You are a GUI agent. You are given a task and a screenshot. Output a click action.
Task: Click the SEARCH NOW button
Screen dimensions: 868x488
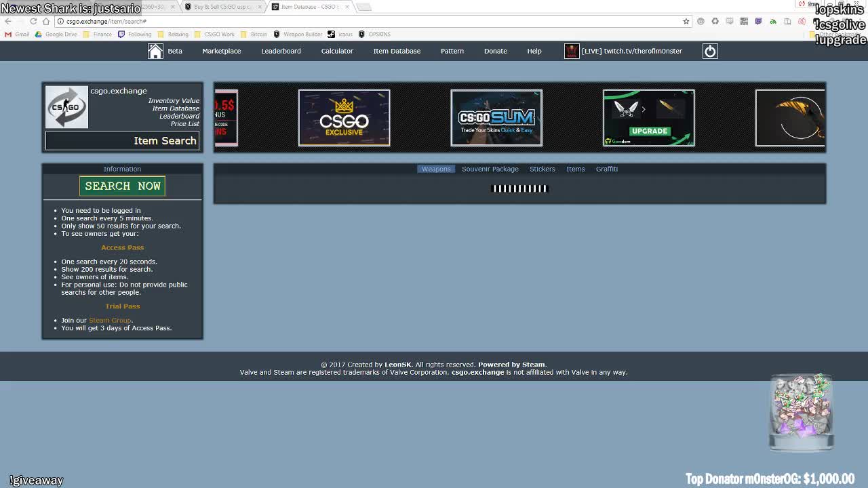point(122,186)
